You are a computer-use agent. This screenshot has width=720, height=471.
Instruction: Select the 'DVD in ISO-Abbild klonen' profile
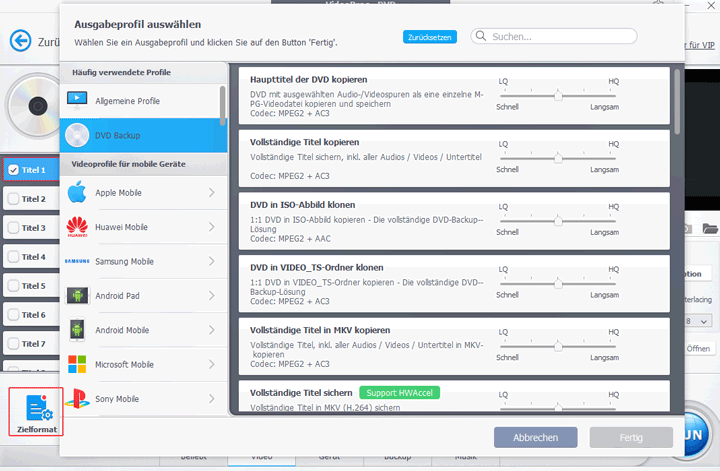point(454,221)
